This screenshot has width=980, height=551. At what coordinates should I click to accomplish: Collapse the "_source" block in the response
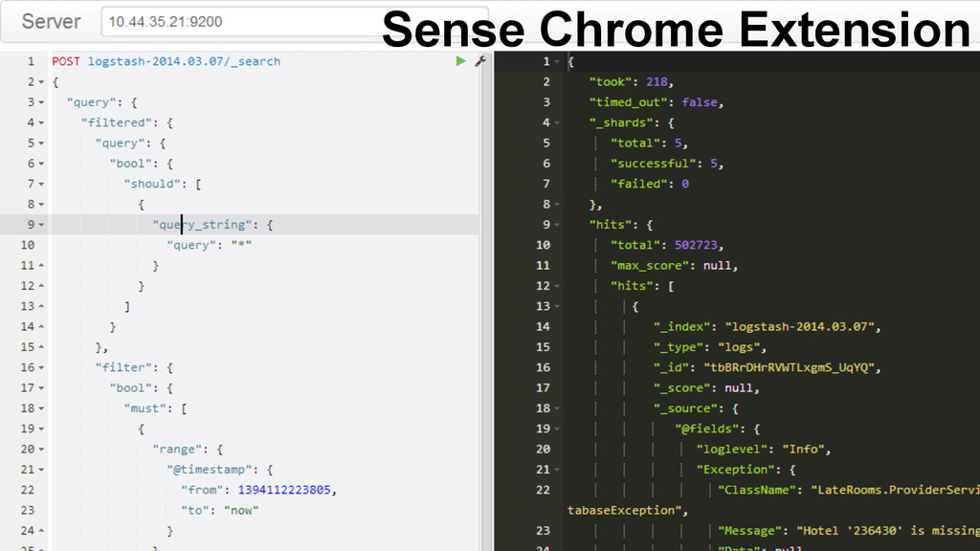[x=557, y=408]
